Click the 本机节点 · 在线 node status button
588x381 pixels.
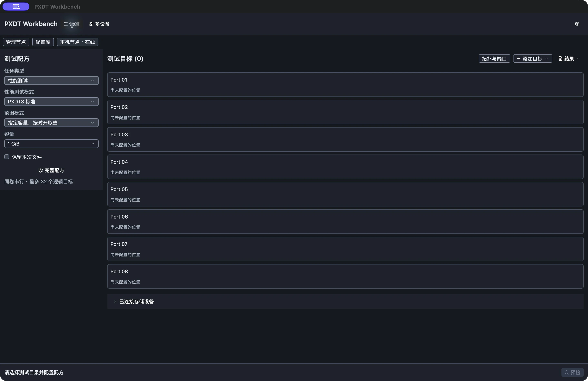click(x=78, y=42)
